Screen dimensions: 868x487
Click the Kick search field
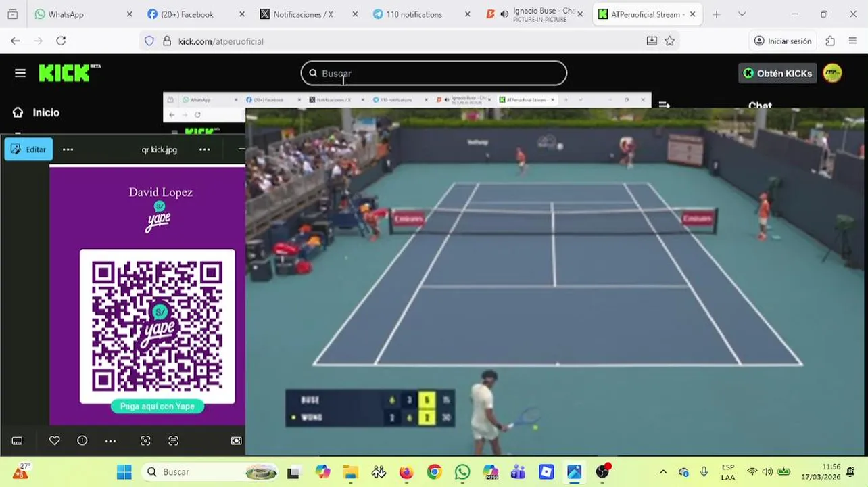pyautogui.click(x=434, y=73)
